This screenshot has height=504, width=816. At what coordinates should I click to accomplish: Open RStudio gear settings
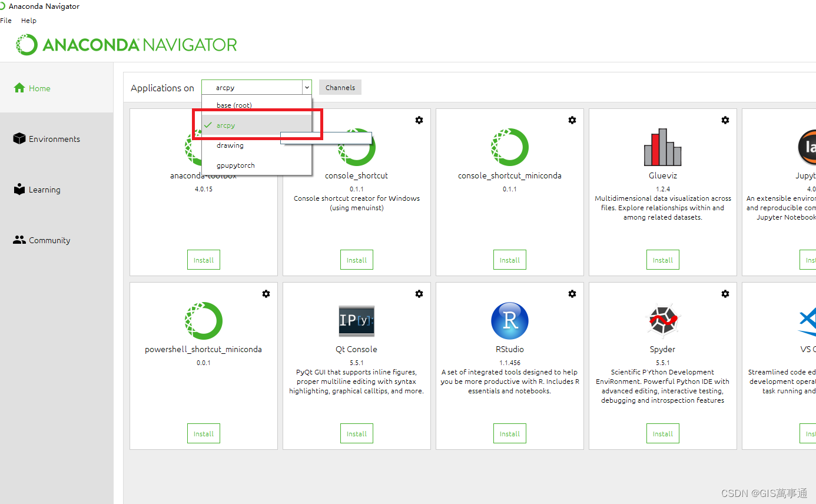pyautogui.click(x=572, y=294)
